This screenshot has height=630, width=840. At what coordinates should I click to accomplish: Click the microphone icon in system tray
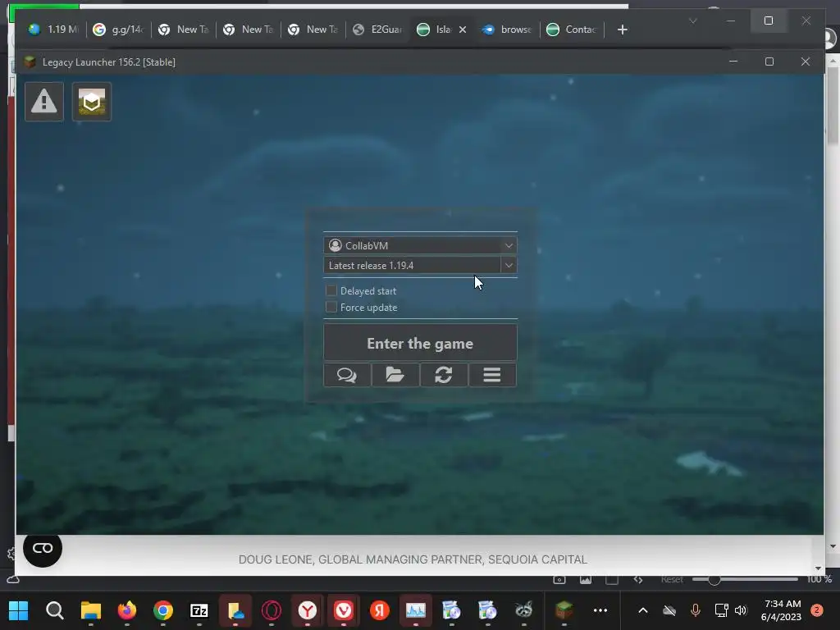click(x=696, y=610)
